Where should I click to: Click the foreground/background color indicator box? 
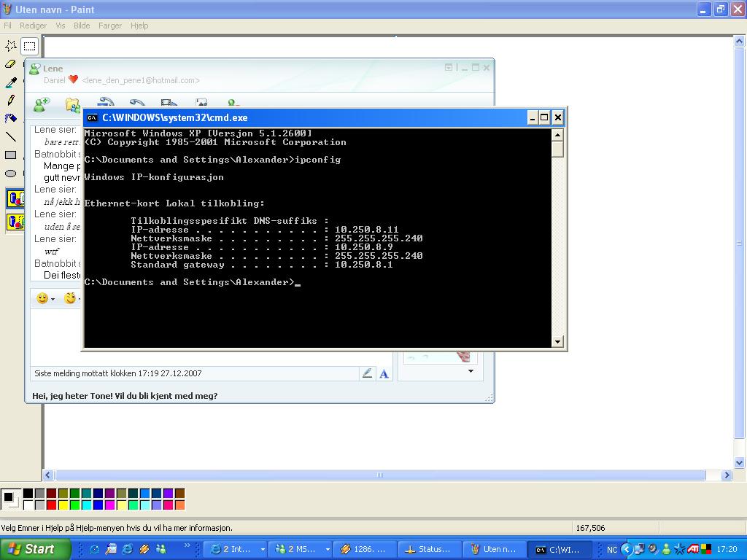coord(10,499)
